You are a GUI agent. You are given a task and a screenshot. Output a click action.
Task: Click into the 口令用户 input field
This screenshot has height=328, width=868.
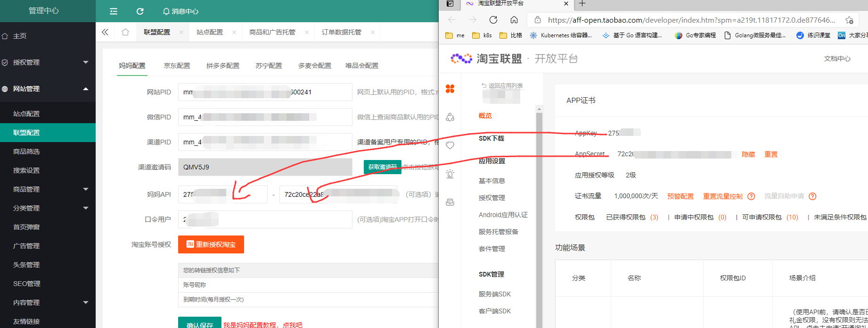pyautogui.click(x=265, y=219)
